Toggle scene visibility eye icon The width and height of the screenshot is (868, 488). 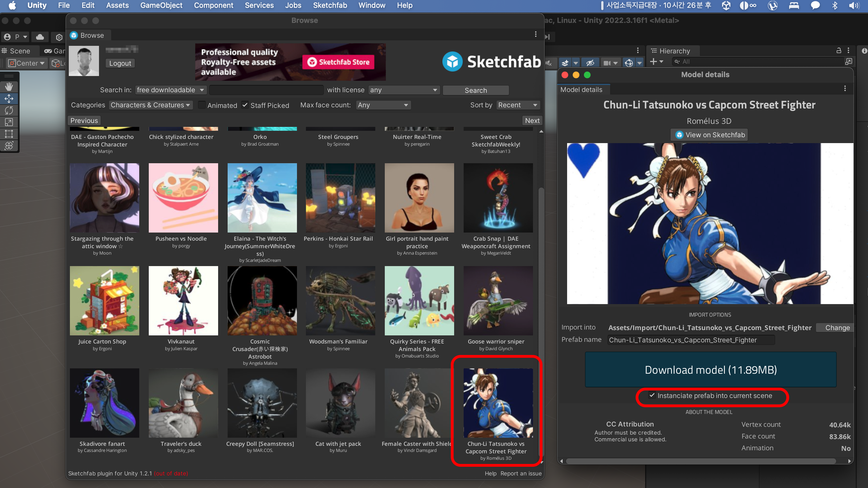click(590, 63)
